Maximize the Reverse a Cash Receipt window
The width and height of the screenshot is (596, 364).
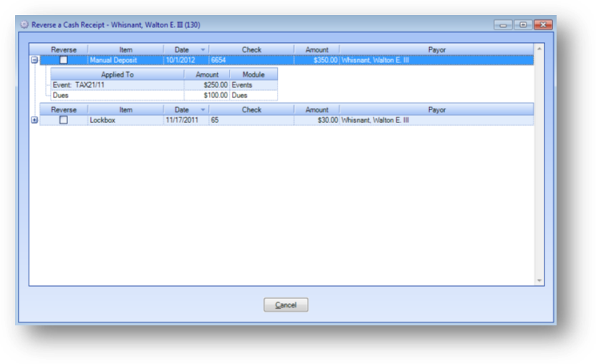(x=523, y=25)
